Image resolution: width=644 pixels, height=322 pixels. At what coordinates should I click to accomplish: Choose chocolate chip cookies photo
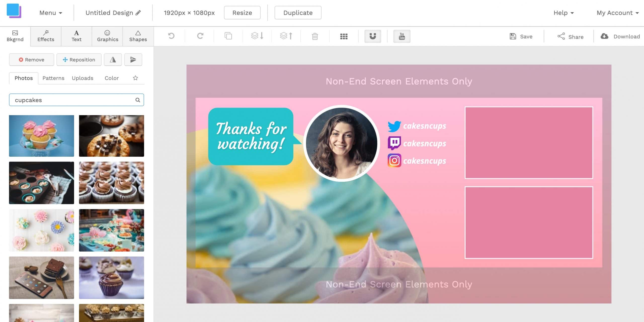[x=111, y=136]
